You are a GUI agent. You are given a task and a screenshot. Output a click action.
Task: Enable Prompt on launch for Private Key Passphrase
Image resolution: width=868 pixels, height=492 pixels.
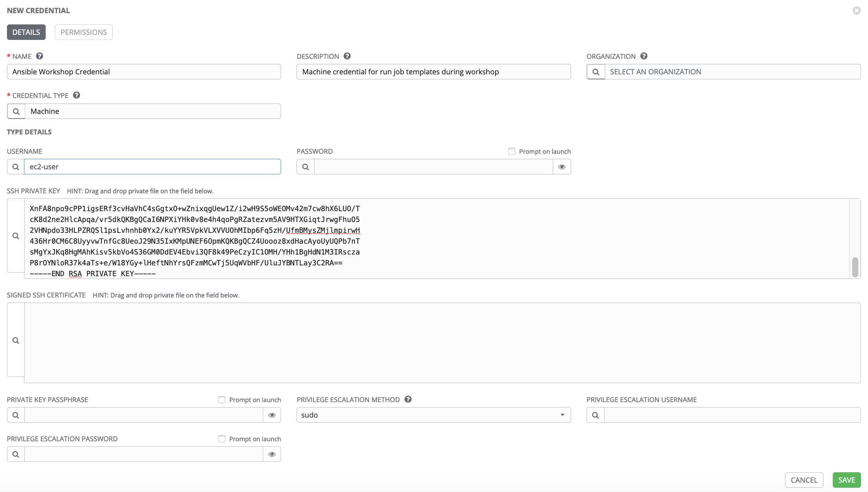[x=222, y=400]
